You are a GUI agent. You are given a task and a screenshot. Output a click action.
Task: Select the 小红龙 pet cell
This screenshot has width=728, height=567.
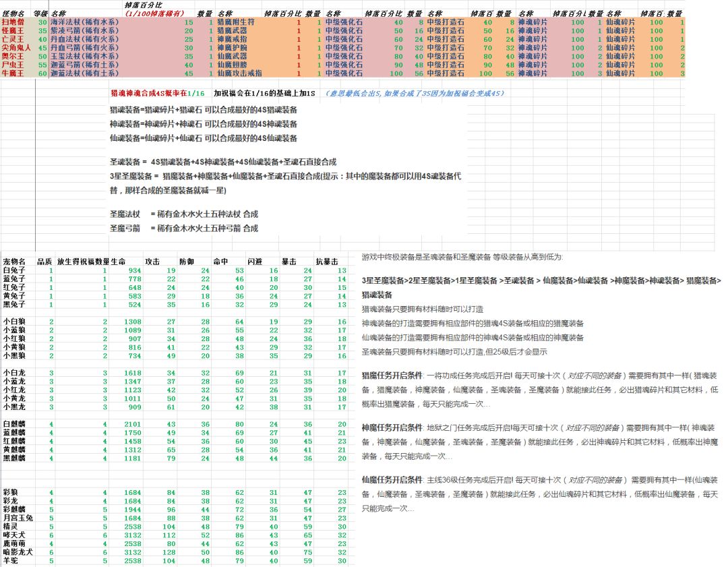tap(14, 390)
